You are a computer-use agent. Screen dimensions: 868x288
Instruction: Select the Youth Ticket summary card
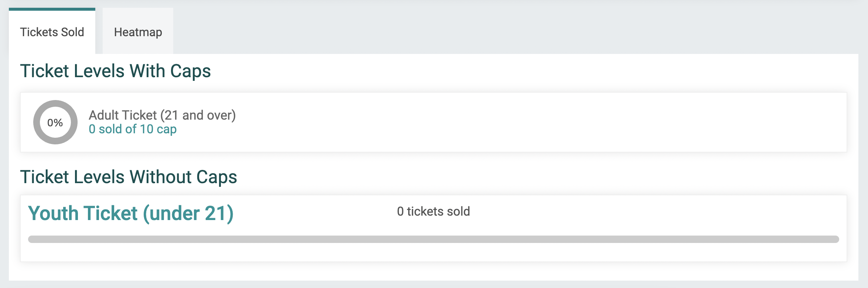[x=434, y=229]
